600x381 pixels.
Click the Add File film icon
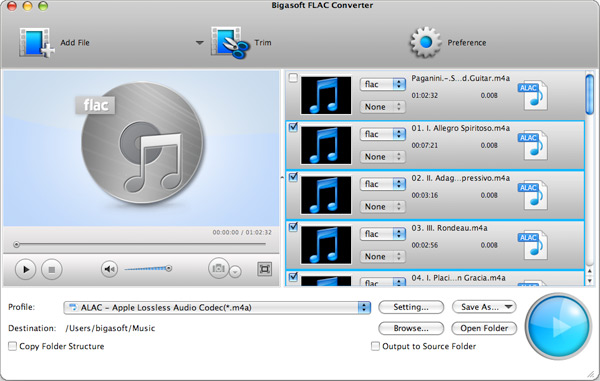pos(36,42)
